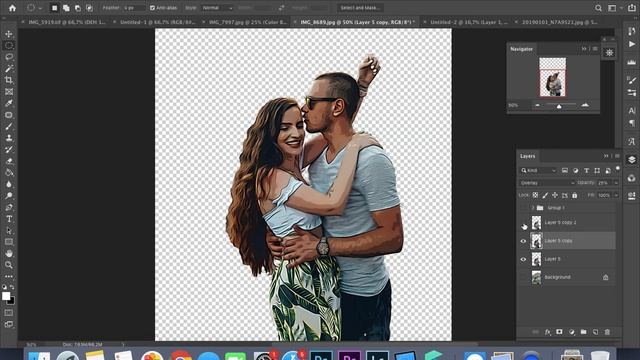Select the Path Selection tool
640x360 pixels.
click(9, 231)
